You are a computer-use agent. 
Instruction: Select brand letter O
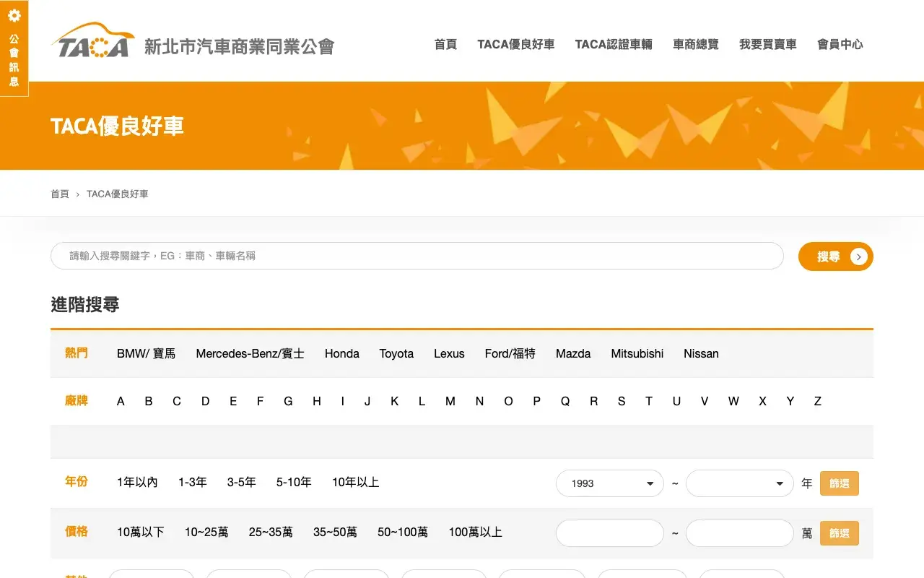point(508,401)
